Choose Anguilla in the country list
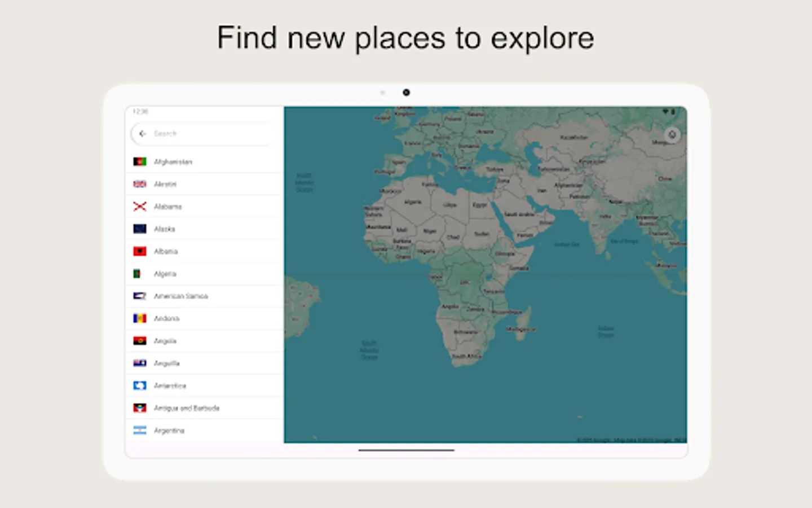This screenshot has height=508, width=812. [x=167, y=363]
